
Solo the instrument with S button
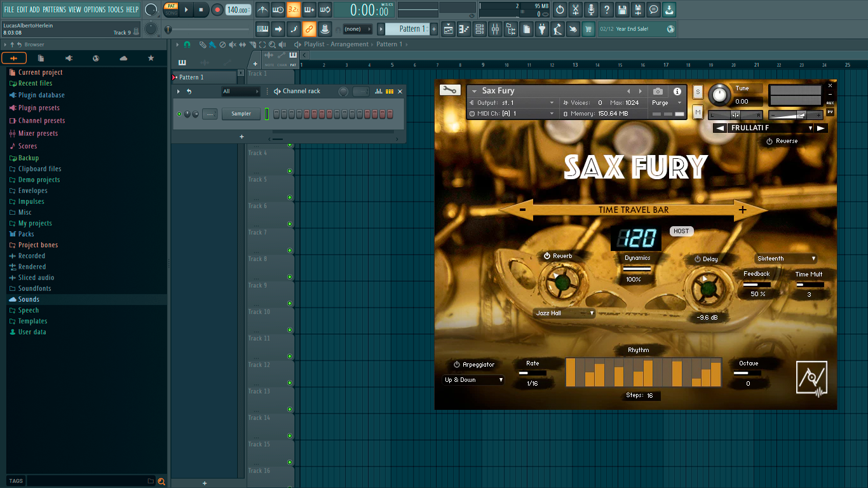(698, 91)
